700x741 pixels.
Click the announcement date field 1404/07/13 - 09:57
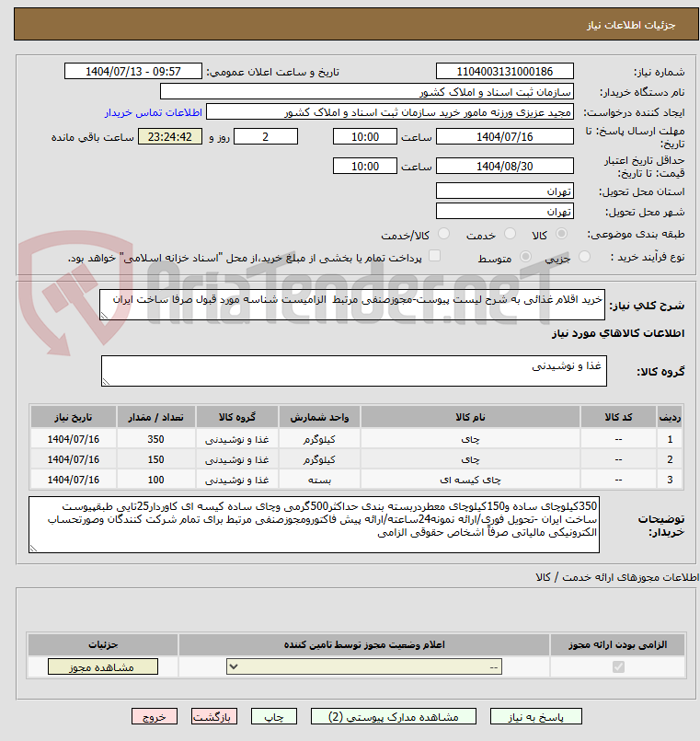click(x=133, y=72)
